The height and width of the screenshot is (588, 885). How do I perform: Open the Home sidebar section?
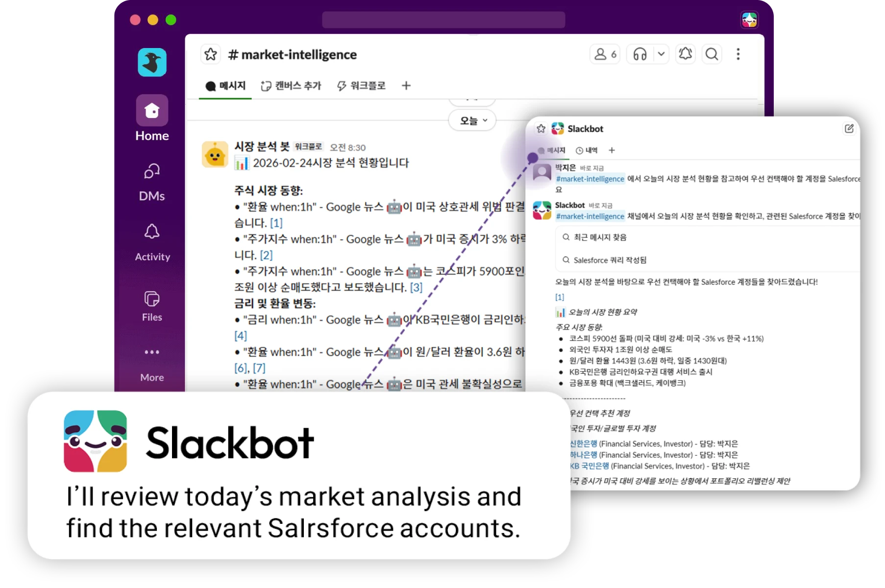(152, 119)
